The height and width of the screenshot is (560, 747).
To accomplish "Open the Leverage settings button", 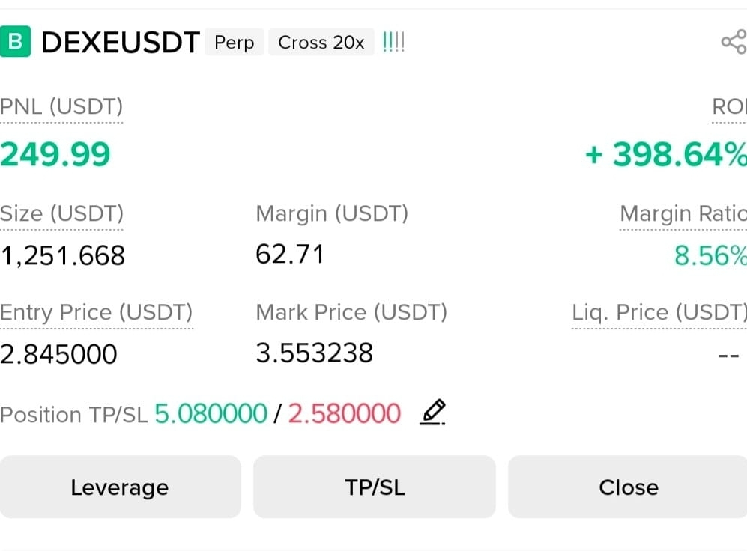I will (120, 487).
